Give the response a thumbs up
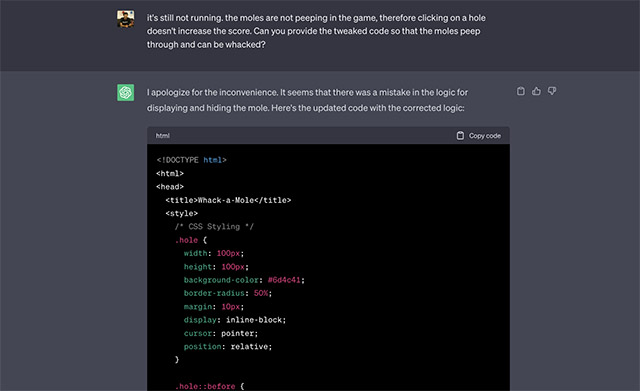The image size is (640, 391). coord(536,91)
